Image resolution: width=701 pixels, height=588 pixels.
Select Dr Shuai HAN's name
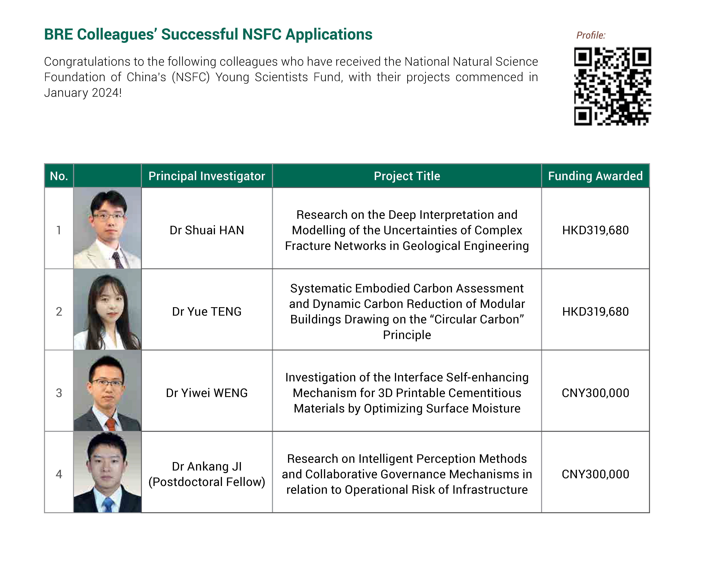click(x=208, y=230)
